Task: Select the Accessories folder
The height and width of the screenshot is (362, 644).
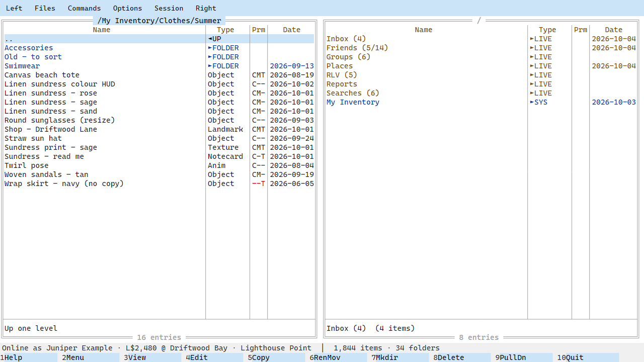Action: tap(159, 48)
